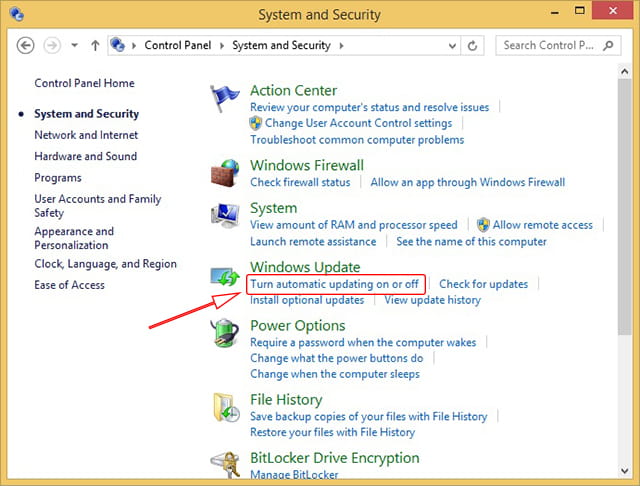Review your computer's status and resolve issues
This screenshot has height=486, width=640.
pos(369,107)
